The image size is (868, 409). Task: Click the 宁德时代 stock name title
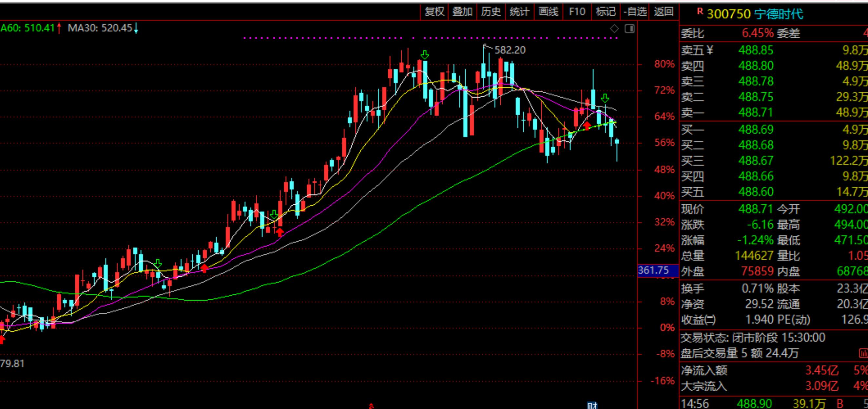click(x=778, y=14)
